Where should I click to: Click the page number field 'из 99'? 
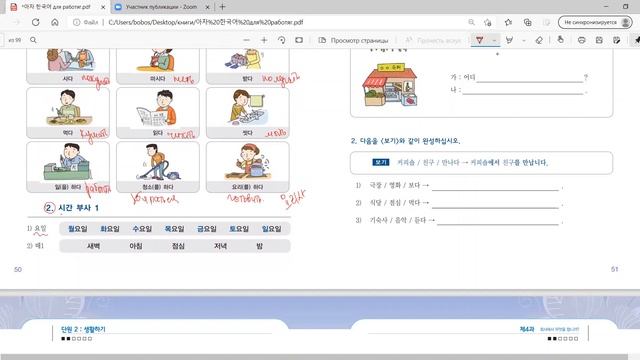point(15,40)
